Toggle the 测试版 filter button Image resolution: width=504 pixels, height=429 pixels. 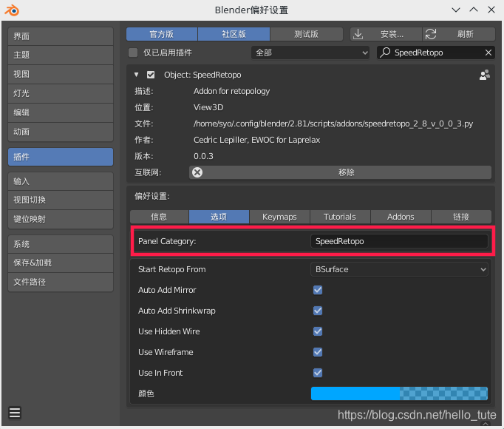307,34
